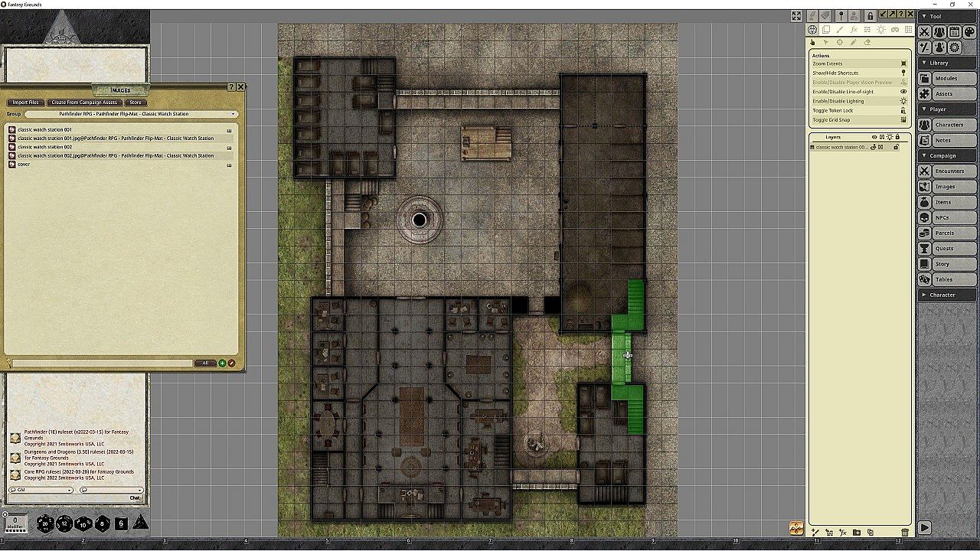This screenshot has width=980, height=551.
Task: Select the d10 die
Action: click(83, 523)
